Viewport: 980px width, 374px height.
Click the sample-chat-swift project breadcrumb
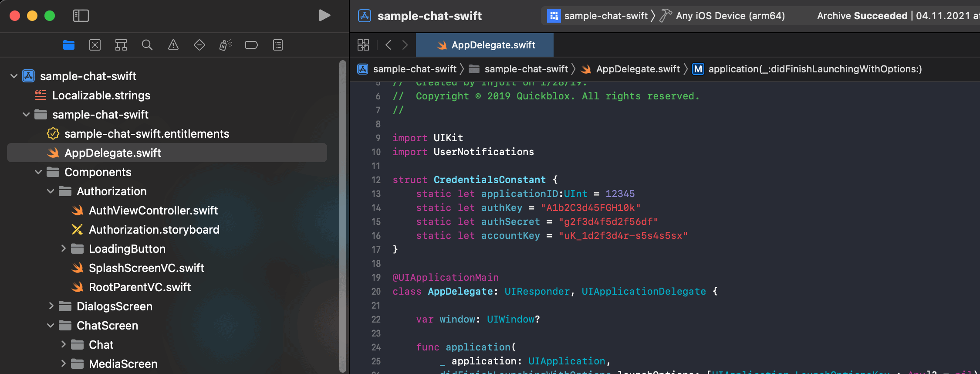[x=407, y=69]
